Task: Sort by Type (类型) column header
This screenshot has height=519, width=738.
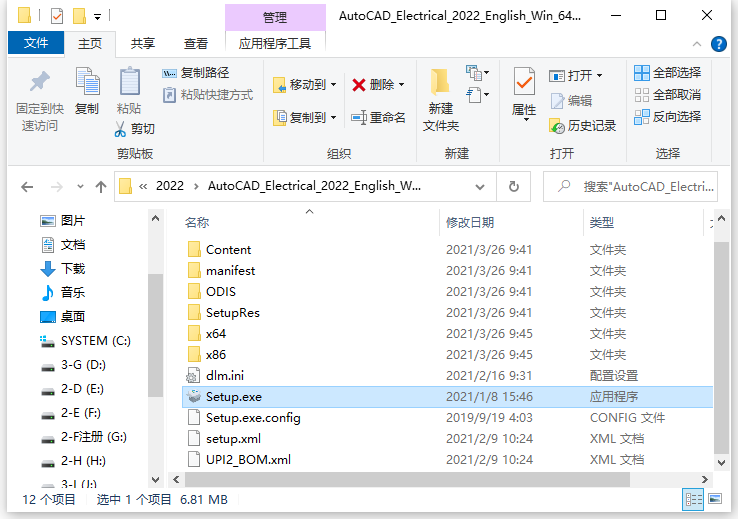Action: point(602,223)
